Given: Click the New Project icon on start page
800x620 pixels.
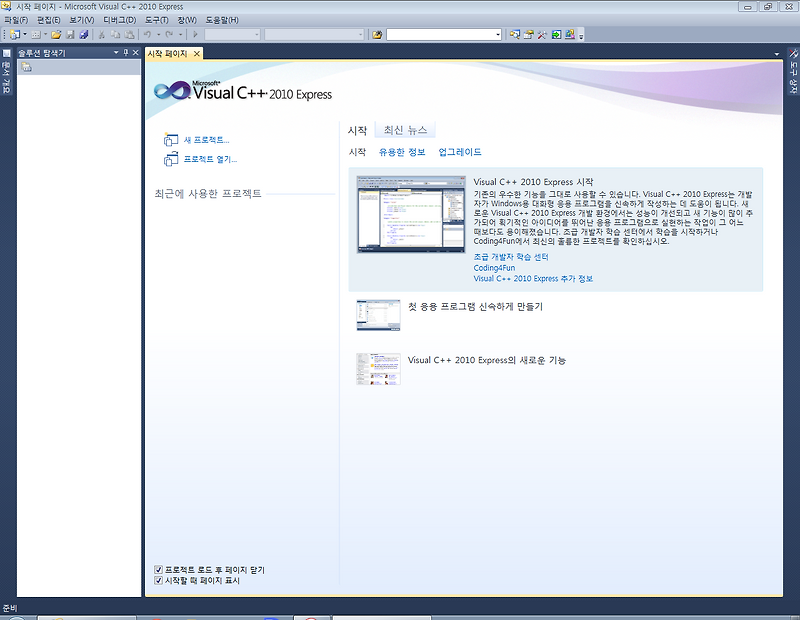Looking at the screenshot, I should tap(170, 139).
